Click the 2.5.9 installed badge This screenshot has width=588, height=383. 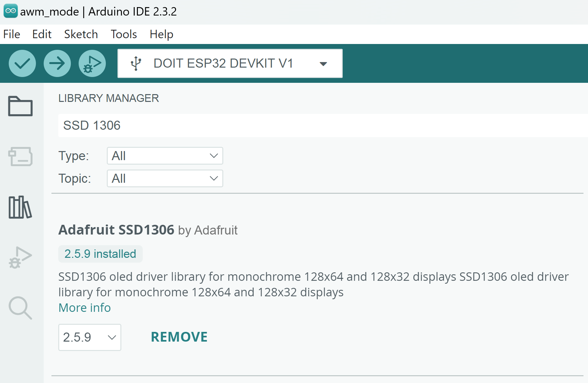click(100, 254)
